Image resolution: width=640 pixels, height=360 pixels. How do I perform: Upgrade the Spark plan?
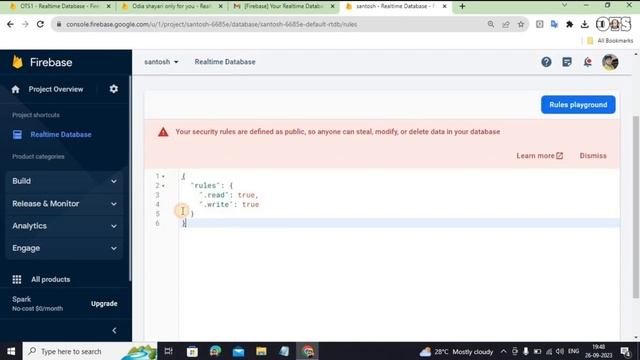pyautogui.click(x=104, y=304)
